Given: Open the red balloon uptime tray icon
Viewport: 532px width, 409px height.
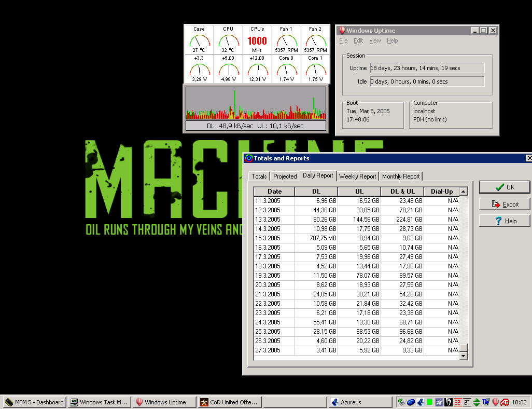Looking at the screenshot, I should [x=495, y=402].
